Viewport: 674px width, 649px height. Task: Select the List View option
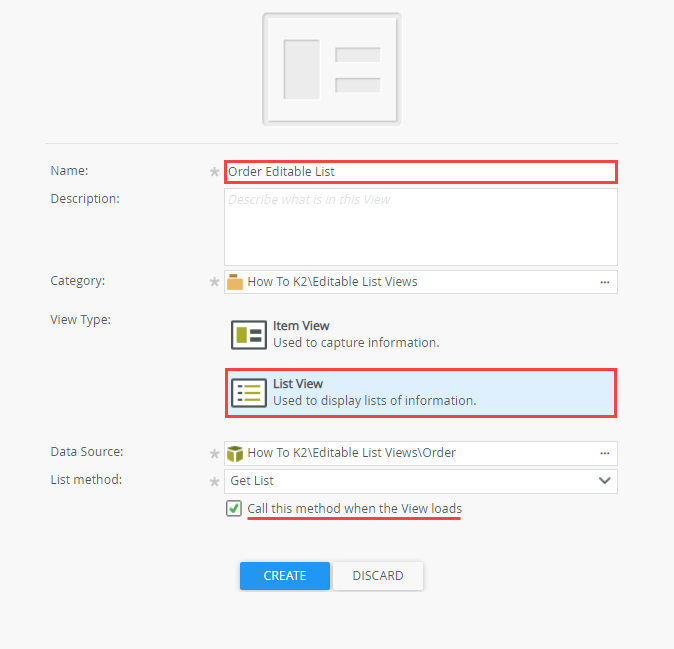pyautogui.click(x=421, y=393)
